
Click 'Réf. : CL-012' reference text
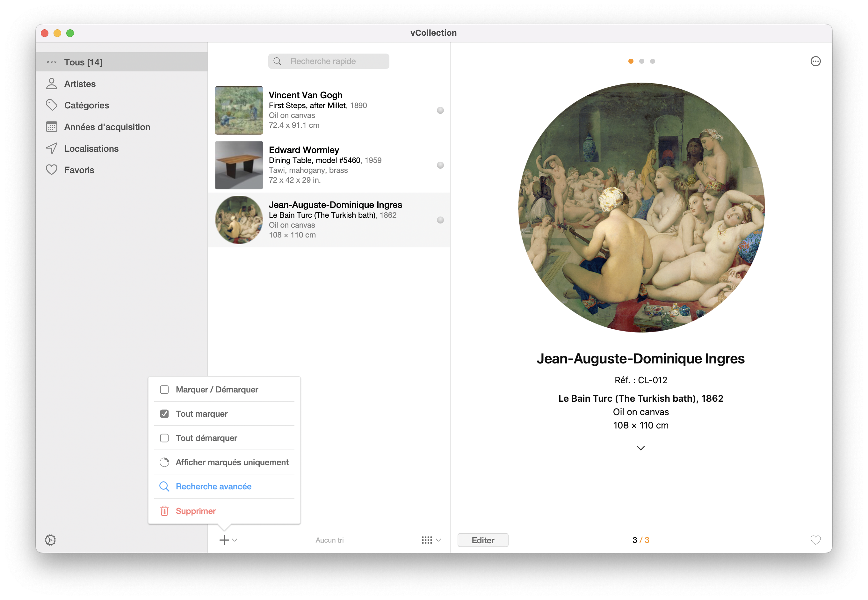pyautogui.click(x=641, y=380)
